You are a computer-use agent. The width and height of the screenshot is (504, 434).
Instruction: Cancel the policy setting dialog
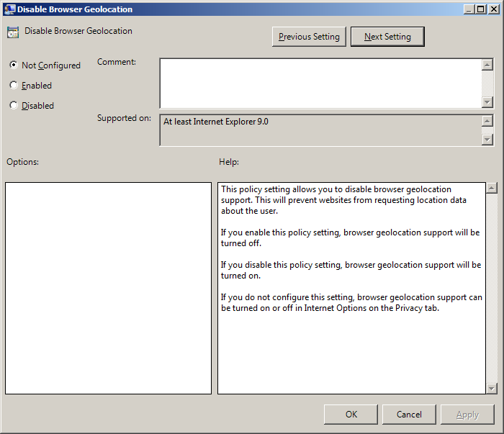click(409, 414)
